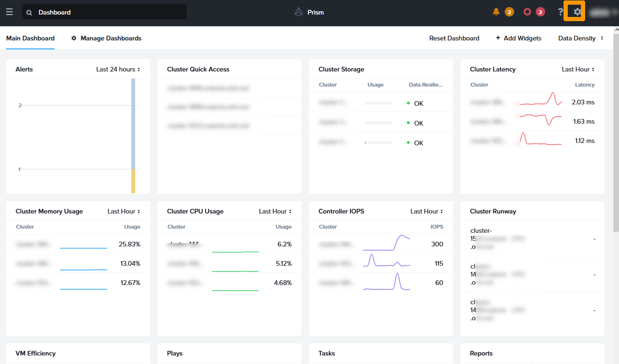Click the Prism logo icon

tap(299, 12)
